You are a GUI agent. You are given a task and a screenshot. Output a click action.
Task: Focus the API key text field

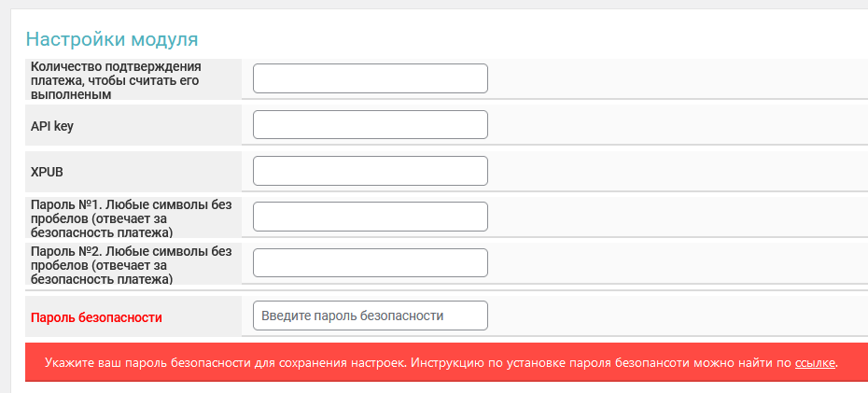tap(371, 125)
